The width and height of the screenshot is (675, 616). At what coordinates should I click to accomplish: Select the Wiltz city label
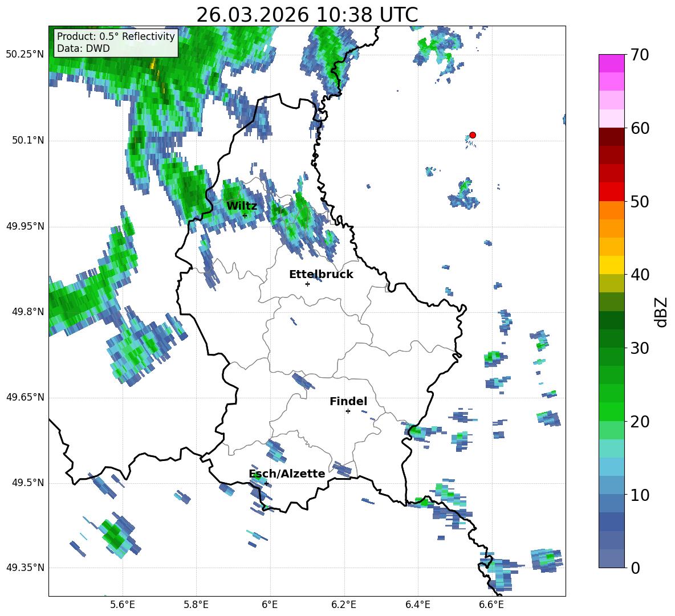point(242,206)
